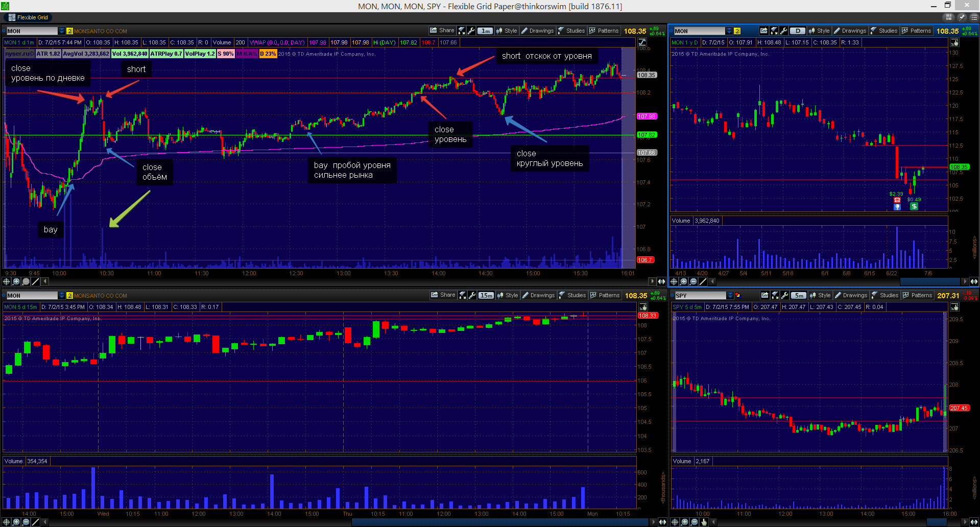Expand symbol dropdown arrow in MON 15m chart

point(62,296)
